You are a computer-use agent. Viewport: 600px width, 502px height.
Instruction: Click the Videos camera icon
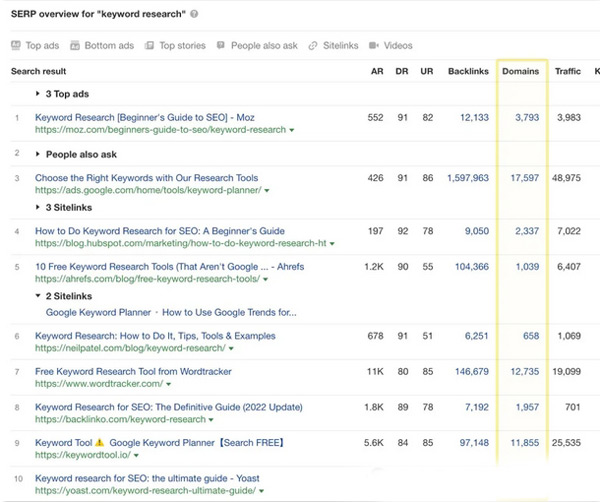point(374,46)
